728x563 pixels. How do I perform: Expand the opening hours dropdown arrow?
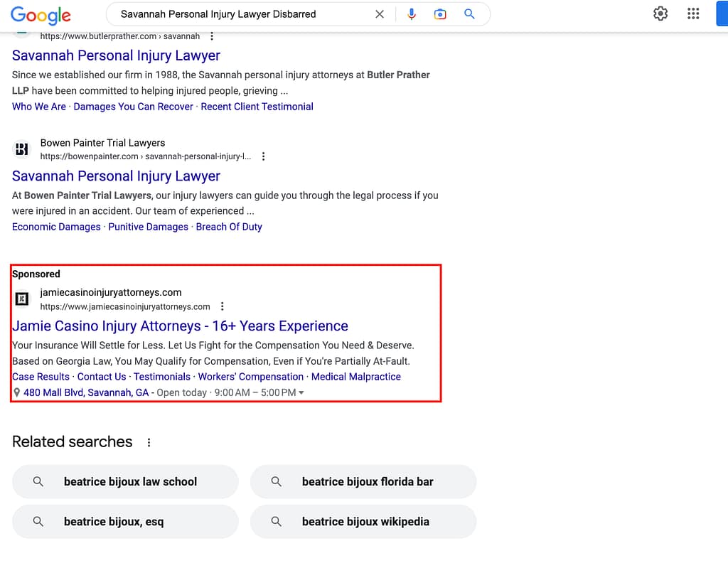(301, 392)
